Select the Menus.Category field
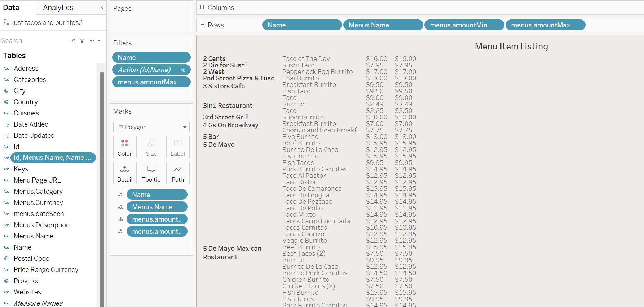The width and height of the screenshot is (644, 307). tap(38, 192)
